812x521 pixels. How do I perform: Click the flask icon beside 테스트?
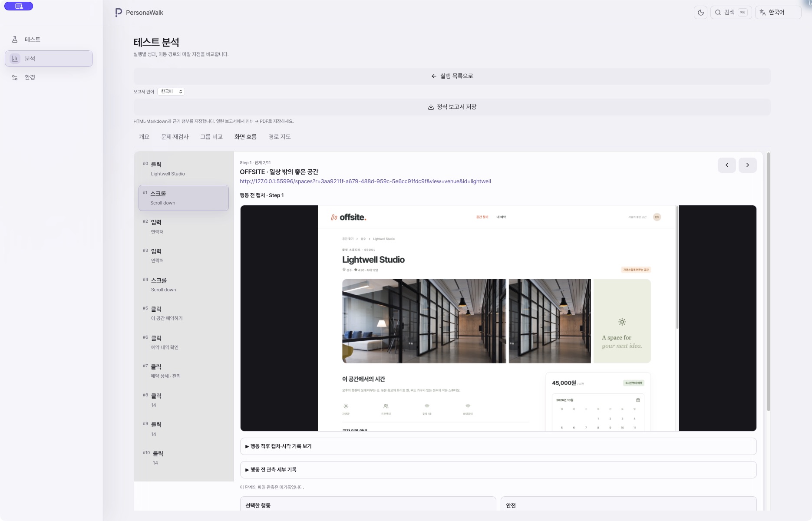click(x=15, y=40)
